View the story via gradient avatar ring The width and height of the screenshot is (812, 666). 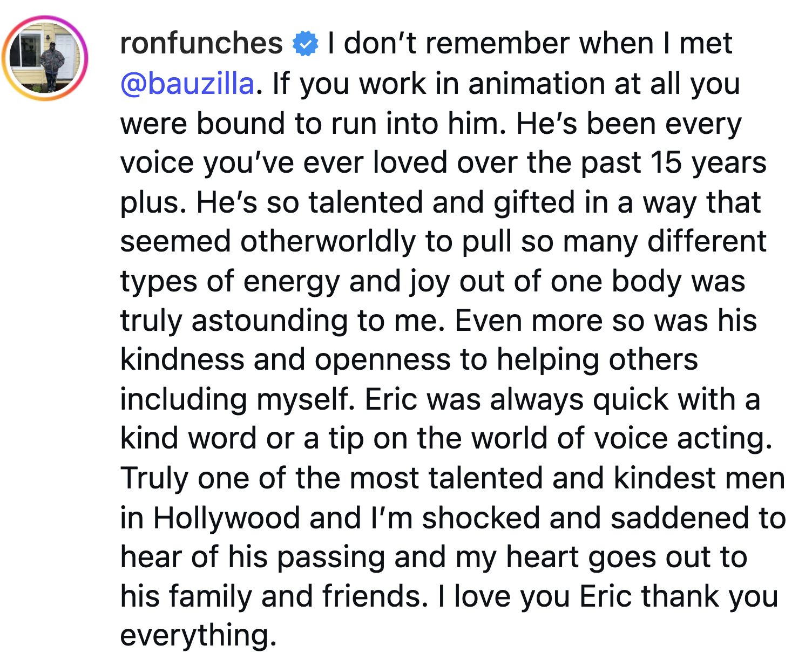45,58
